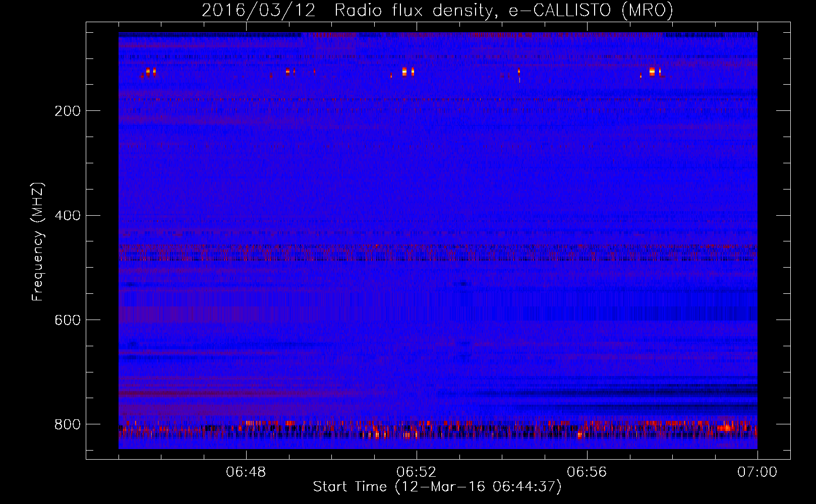This screenshot has height=504, width=816.
Task: Click the plot title '2016/03/12 Radio flux density'
Action: (x=437, y=11)
